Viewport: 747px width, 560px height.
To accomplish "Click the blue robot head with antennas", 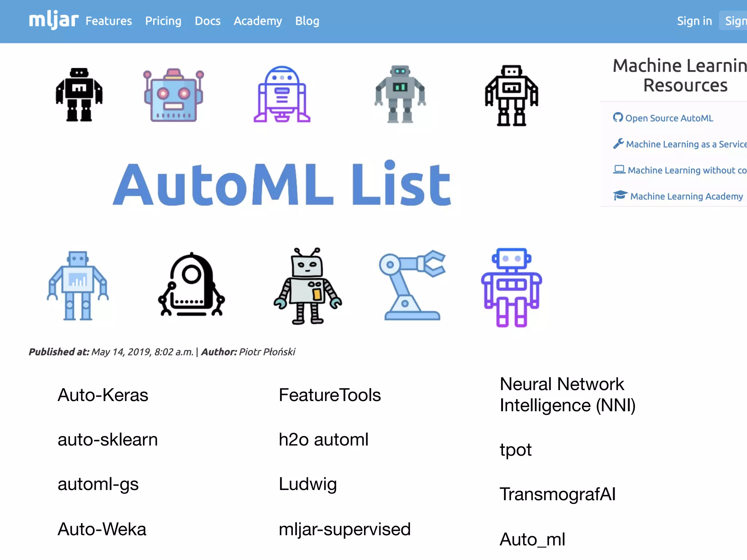I will tap(174, 95).
